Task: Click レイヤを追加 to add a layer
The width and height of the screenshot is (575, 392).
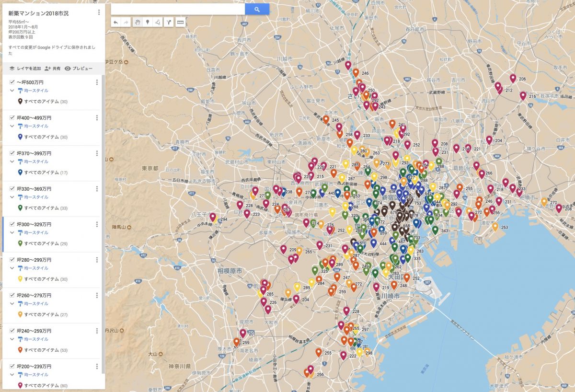Action: tap(25, 69)
